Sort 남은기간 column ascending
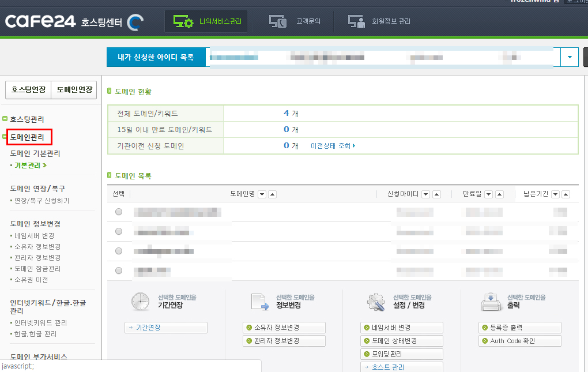 tap(566, 194)
